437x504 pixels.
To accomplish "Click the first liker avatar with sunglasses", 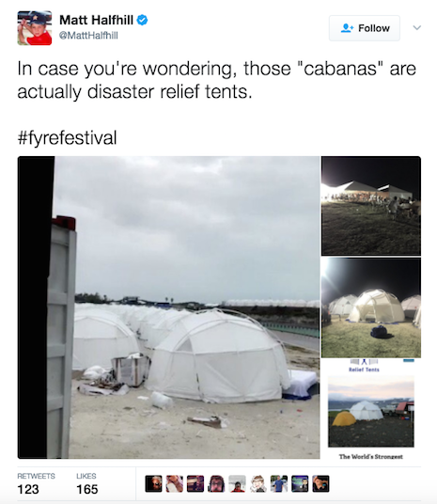I will 153,483.
